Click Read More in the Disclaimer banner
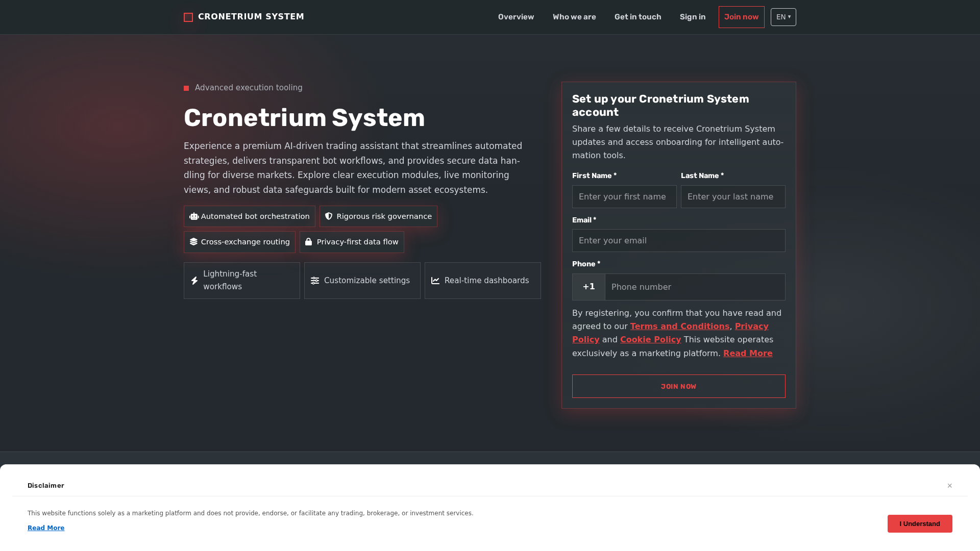980x551 pixels. (x=46, y=528)
